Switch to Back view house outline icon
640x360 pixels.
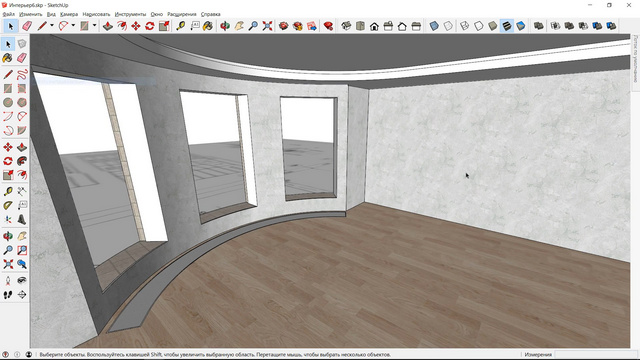click(x=402, y=26)
